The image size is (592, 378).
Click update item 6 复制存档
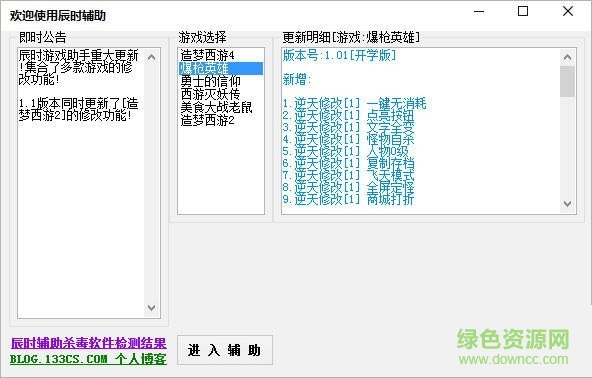pos(348,163)
